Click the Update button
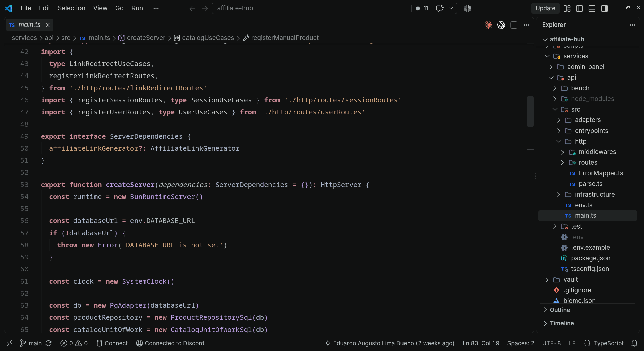 coord(545,8)
